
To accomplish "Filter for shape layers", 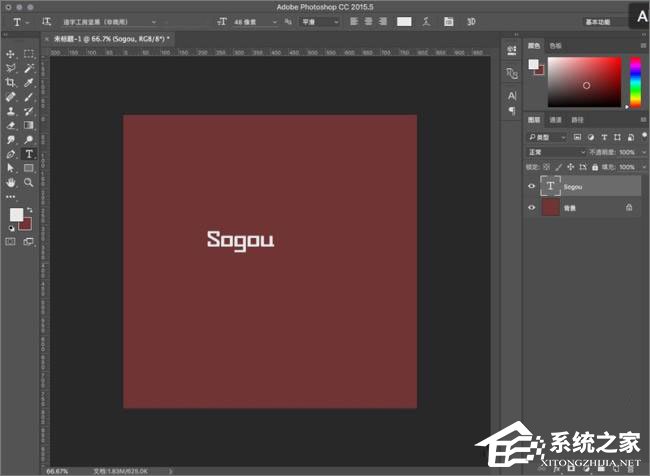I will pyautogui.click(x=617, y=137).
